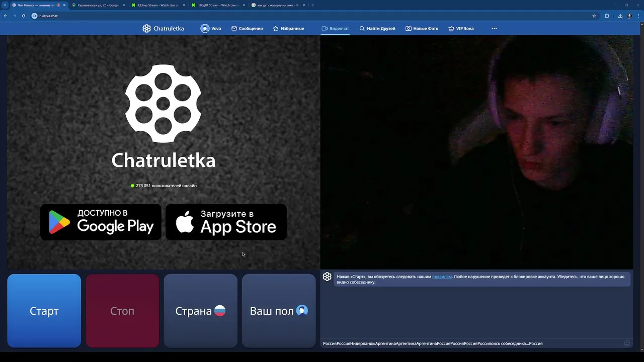Click the recording indicator on Чат Рулетка tab

[58, 5]
